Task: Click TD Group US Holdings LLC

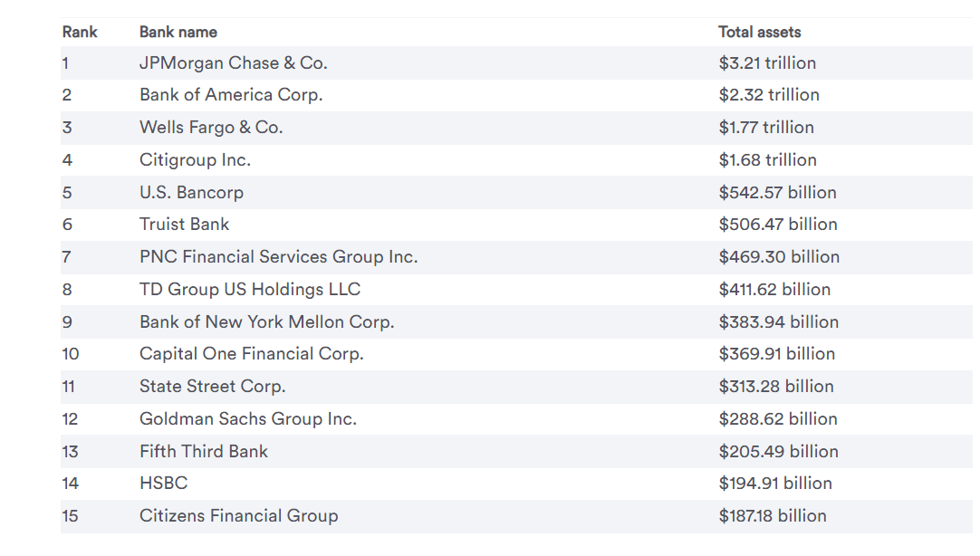Action: (250, 290)
